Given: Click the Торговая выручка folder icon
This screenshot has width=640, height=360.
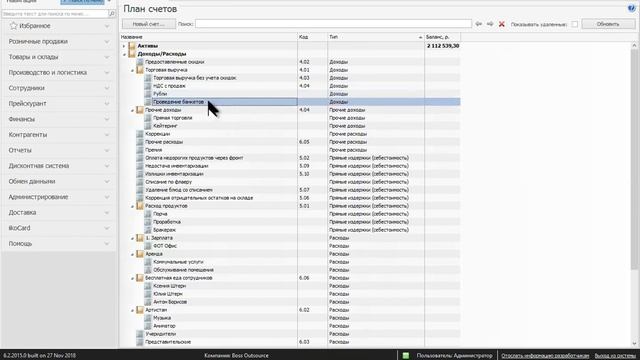Looking at the screenshot, I should point(140,70).
